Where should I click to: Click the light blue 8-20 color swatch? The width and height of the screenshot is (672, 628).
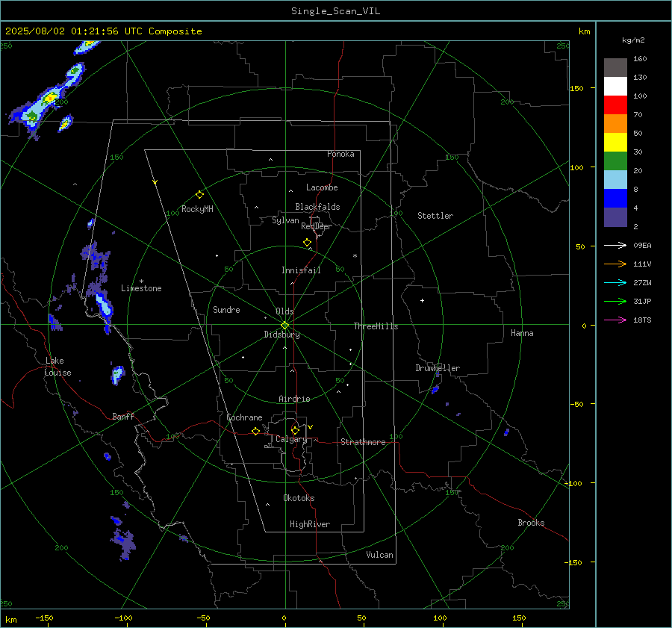tap(615, 180)
